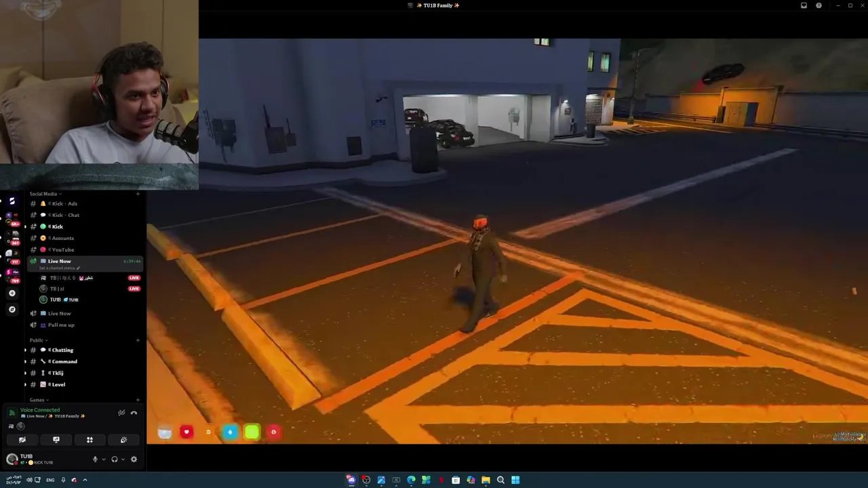
Task: Open the Kick · Ads channel
Action: coord(85,203)
